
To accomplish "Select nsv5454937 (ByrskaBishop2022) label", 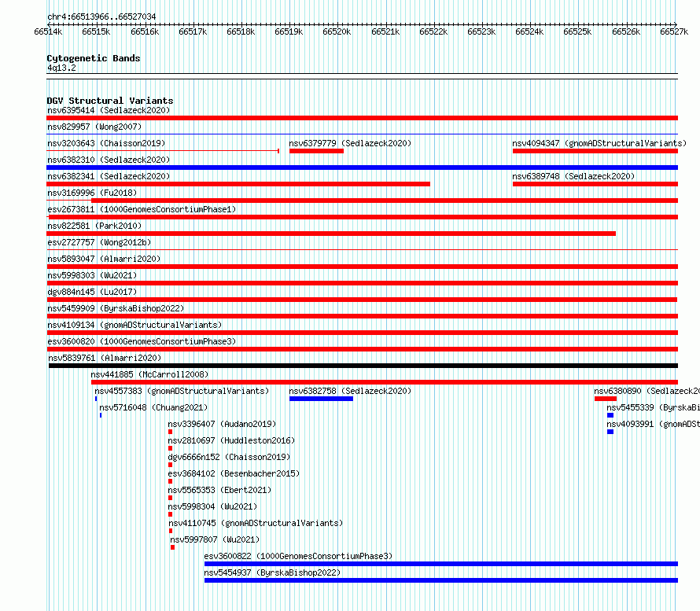I will (272, 572).
